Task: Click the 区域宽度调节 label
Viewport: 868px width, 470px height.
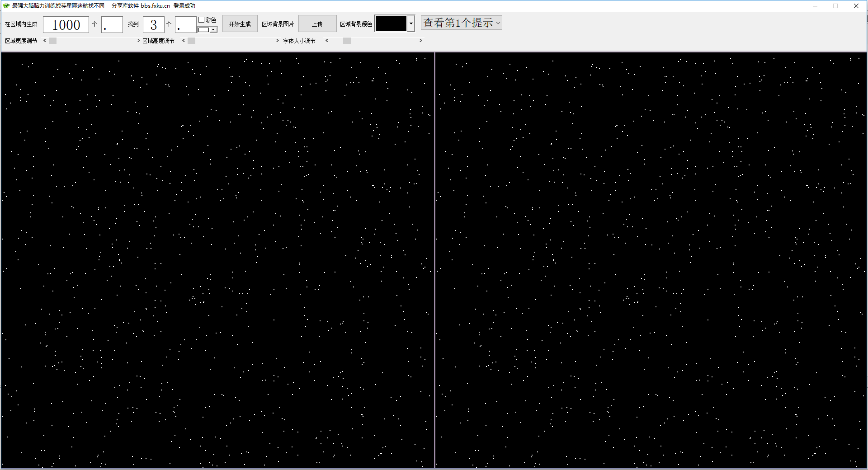Action: (21, 41)
